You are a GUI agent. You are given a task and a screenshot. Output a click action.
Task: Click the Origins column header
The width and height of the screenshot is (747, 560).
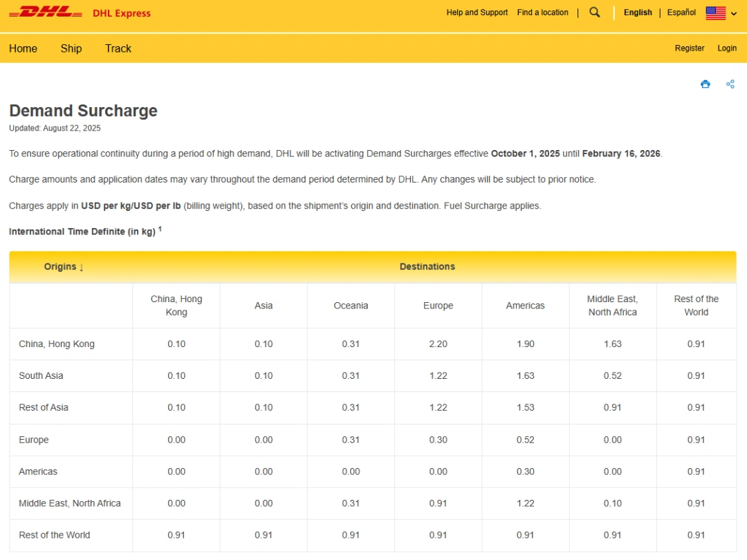click(64, 267)
